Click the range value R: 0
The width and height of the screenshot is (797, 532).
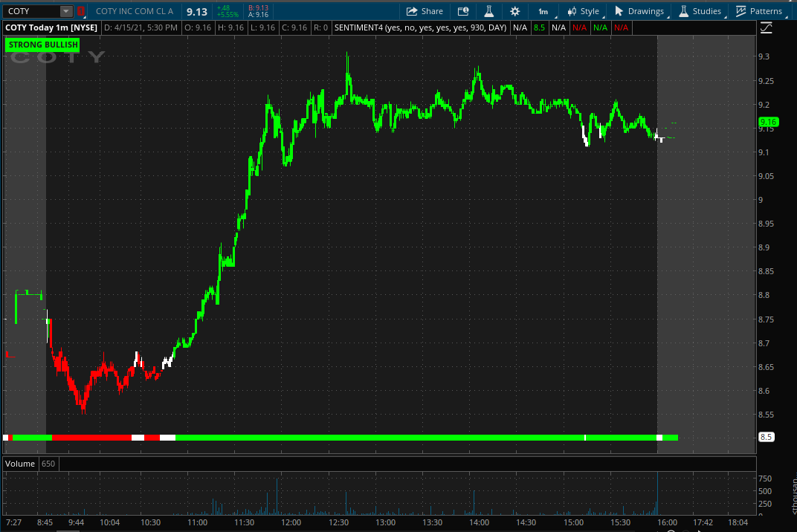(x=320, y=27)
